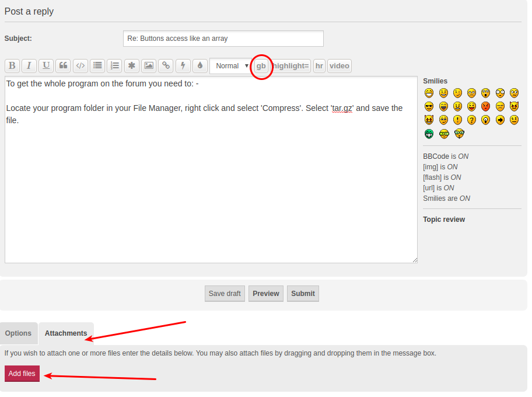Insert the shocked wide-eyed smiley
532x397 pixels.
pyautogui.click(x=500, y=93)
